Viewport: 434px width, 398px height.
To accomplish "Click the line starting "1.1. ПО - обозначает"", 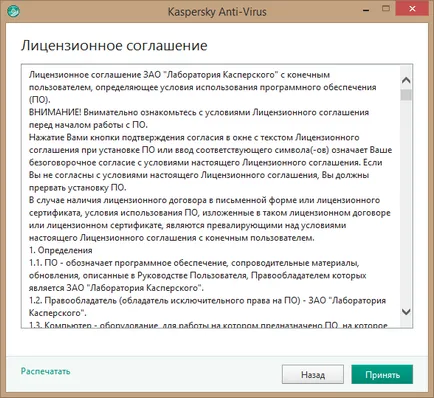I will [194, 263].
